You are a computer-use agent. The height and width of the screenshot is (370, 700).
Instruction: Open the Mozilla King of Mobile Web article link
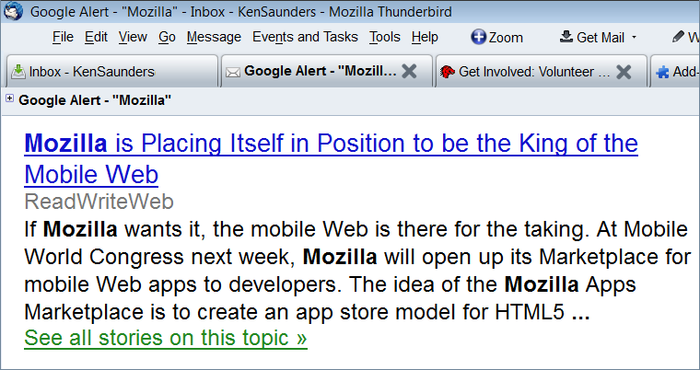pos(331,158)
